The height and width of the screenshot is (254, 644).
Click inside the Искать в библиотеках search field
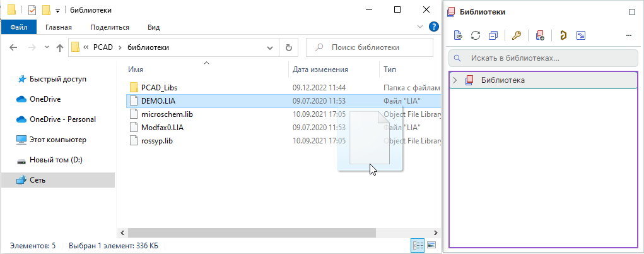(x=543, y=59)
